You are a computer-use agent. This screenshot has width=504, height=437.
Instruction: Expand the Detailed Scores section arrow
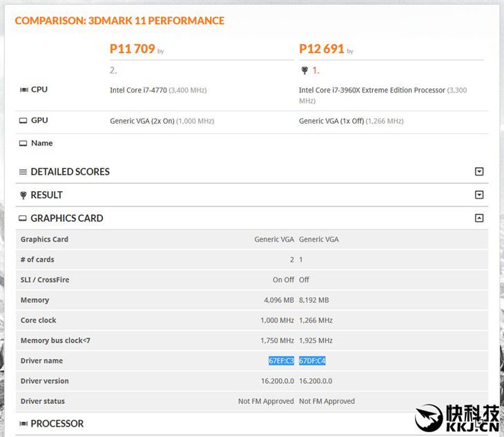479,172
